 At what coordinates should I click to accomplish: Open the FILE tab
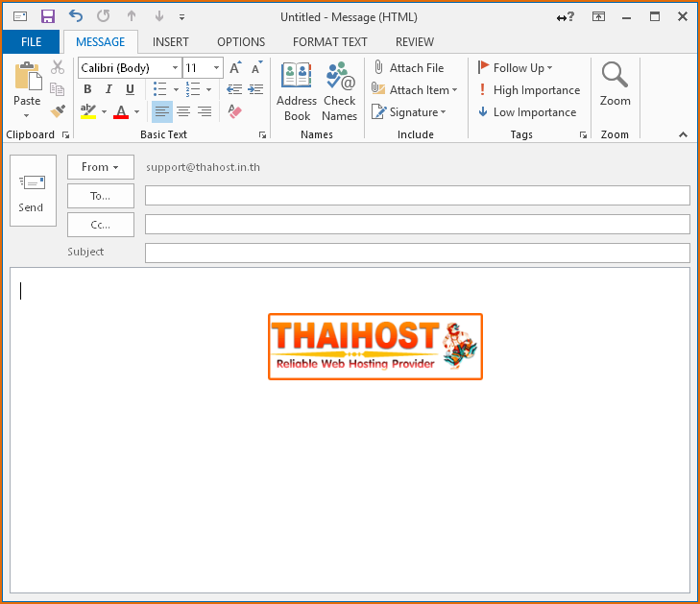click(31, 42)
